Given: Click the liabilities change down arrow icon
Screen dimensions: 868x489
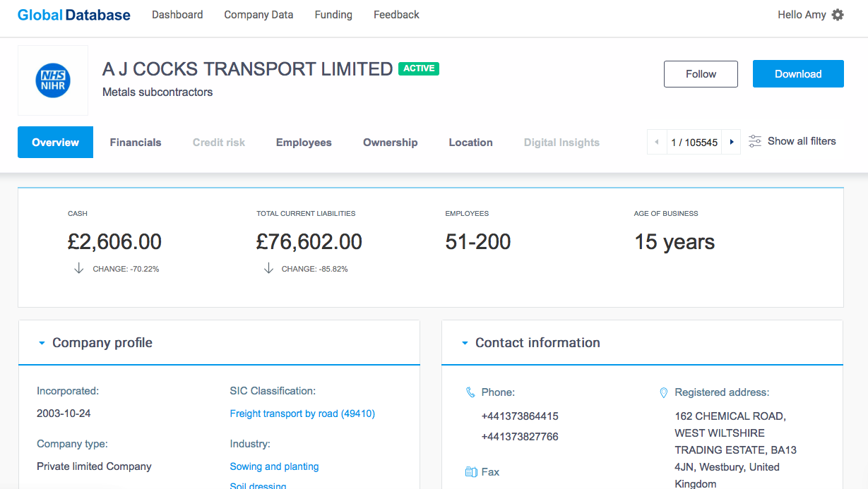Looking at the screenshot, I should [268, 268].
